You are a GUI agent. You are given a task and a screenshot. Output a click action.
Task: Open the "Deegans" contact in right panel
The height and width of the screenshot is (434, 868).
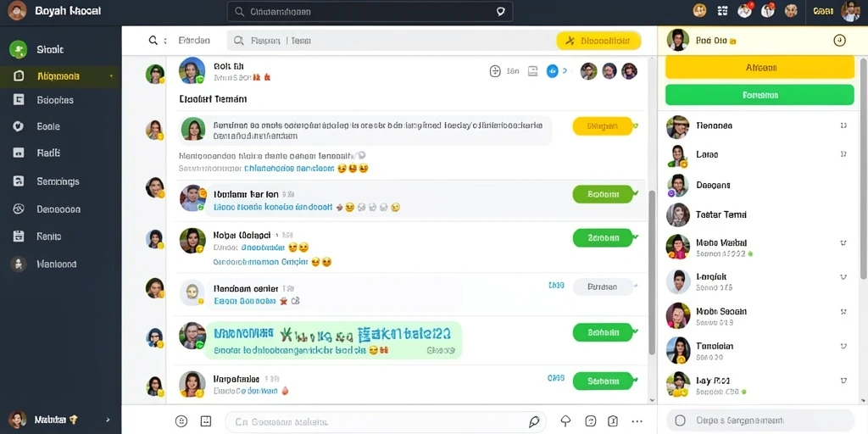pos(759,185)
